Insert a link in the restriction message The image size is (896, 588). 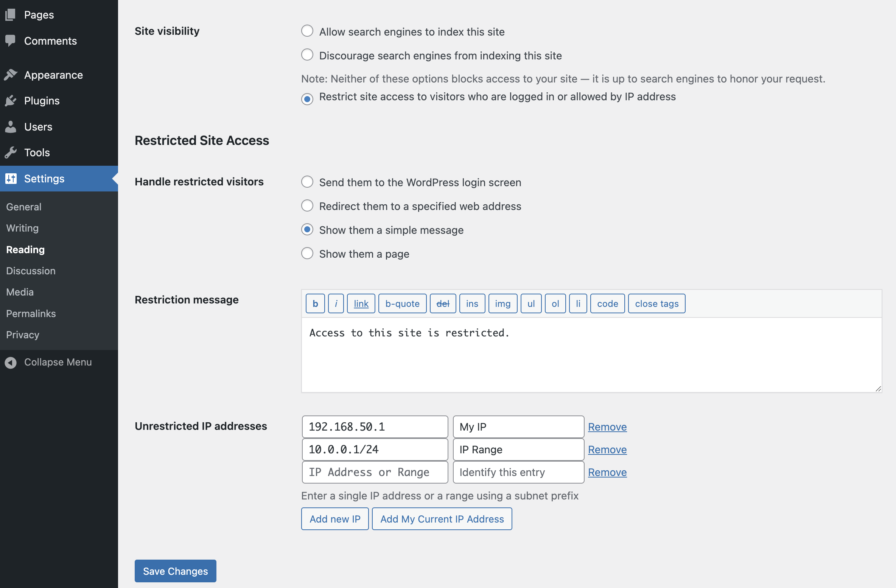click(x=361, y=303)
